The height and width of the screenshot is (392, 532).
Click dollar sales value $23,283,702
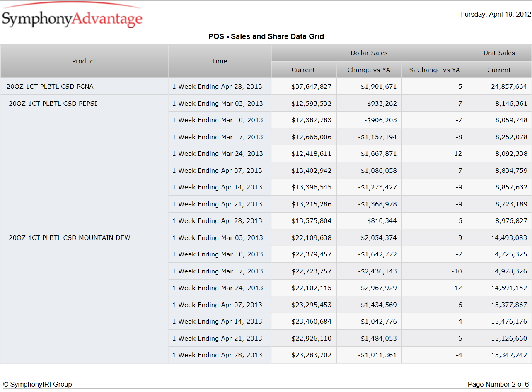click(x=311, y=355)
